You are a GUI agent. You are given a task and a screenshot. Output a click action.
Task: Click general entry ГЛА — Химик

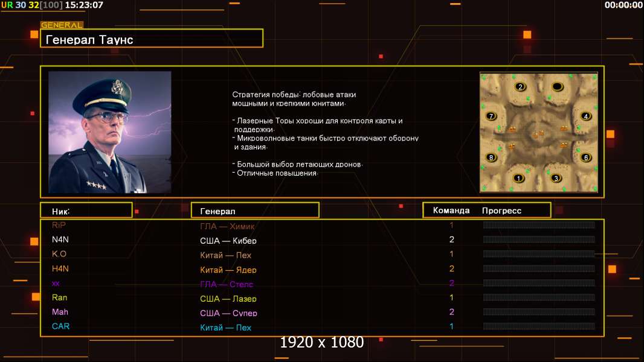(227, 226)
